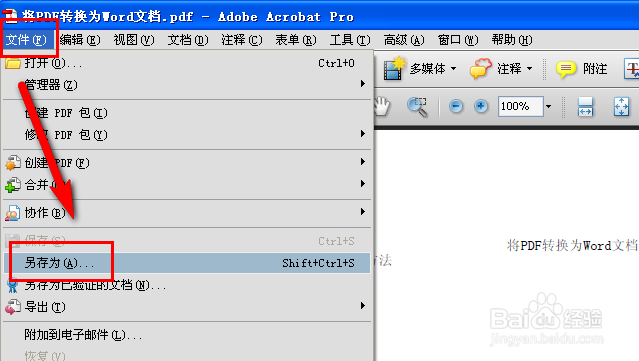The height and width of the screenshot is (361, 639).
Task: Click the fit width icon
Action: coord(585,107)
